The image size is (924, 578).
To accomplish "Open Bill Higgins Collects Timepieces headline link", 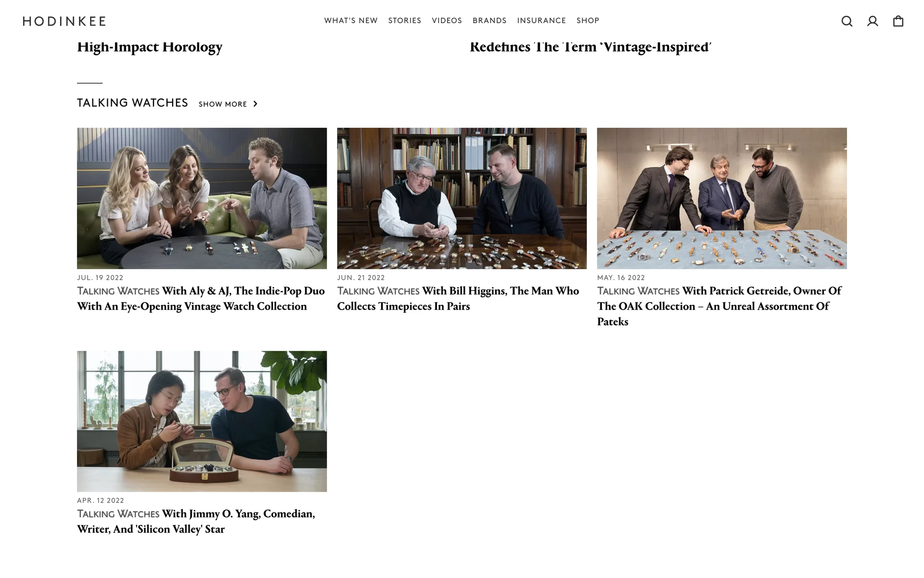I will 458,299.
